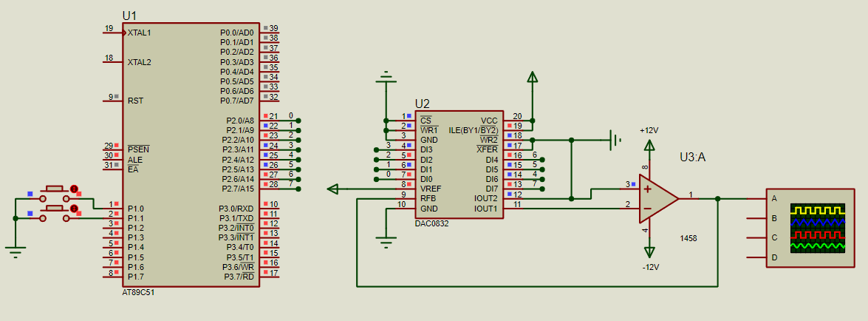
Task: Click the +12V text label
Action: pyautogui.click(x=649, y=130)
